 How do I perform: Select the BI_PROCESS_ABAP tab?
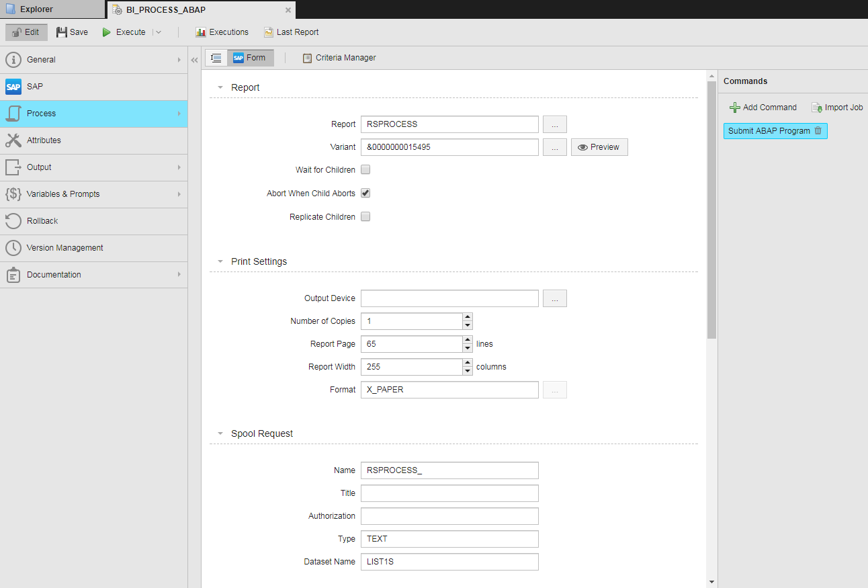(202, 10)
